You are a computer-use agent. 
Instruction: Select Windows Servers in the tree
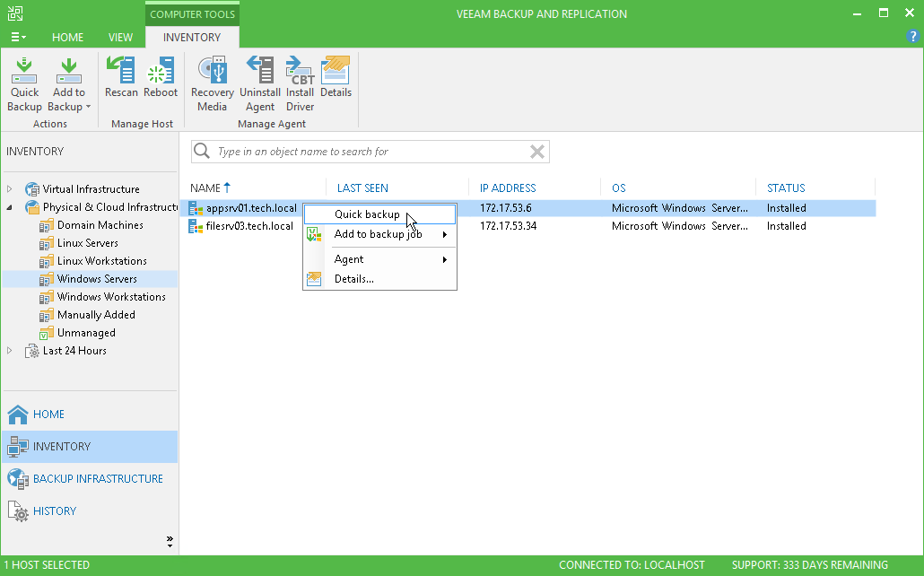click(x=97, y=279)
